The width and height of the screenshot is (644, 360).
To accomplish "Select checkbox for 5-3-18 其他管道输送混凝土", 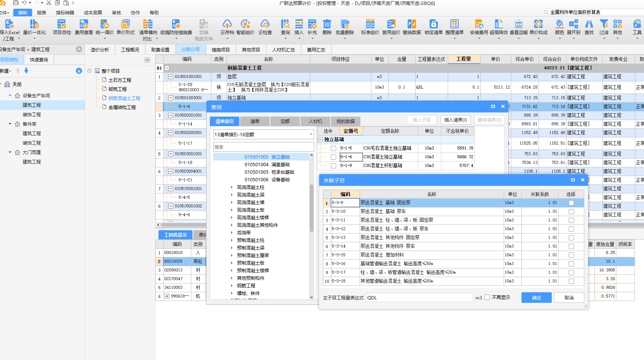I will [571, 281].
